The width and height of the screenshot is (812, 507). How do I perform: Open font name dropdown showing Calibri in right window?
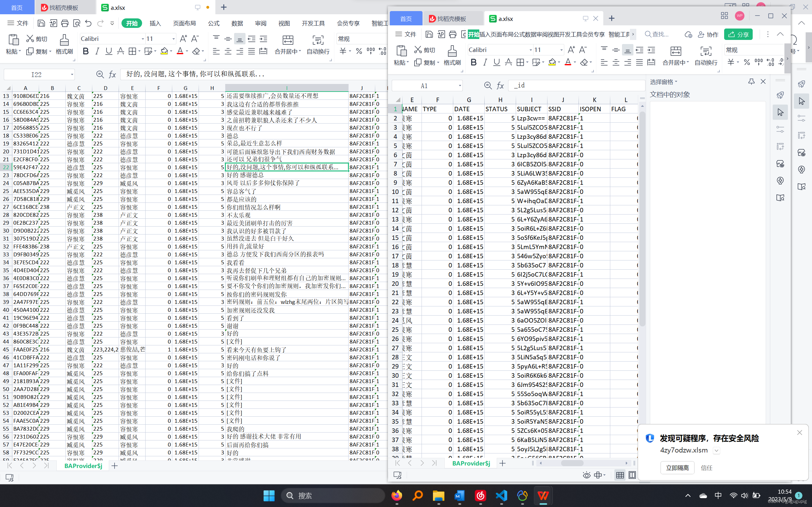530,50
